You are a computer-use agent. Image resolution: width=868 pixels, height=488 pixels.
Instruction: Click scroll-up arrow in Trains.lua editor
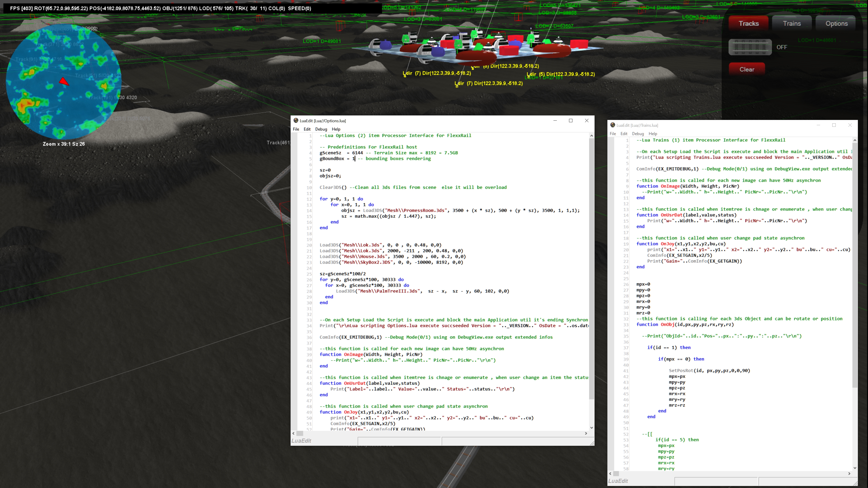tap(854, 140)
